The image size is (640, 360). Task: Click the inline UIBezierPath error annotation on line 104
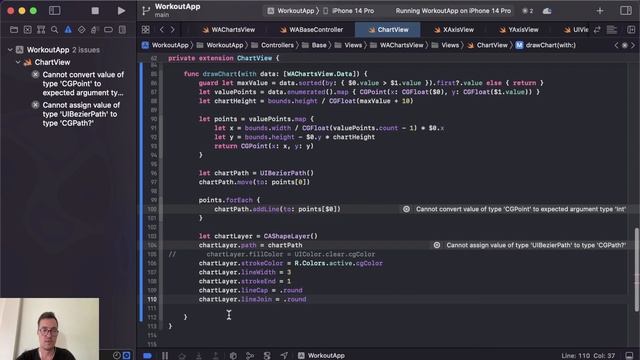[x=536, y=245]
